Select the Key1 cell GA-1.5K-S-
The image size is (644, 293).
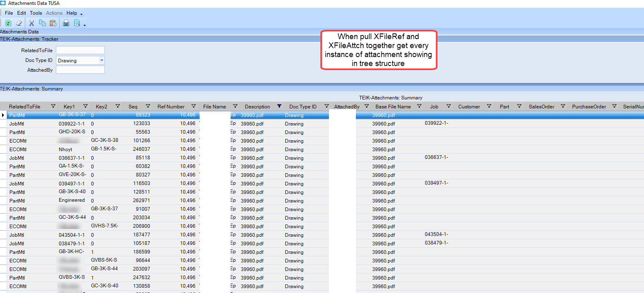pos(71,166)
